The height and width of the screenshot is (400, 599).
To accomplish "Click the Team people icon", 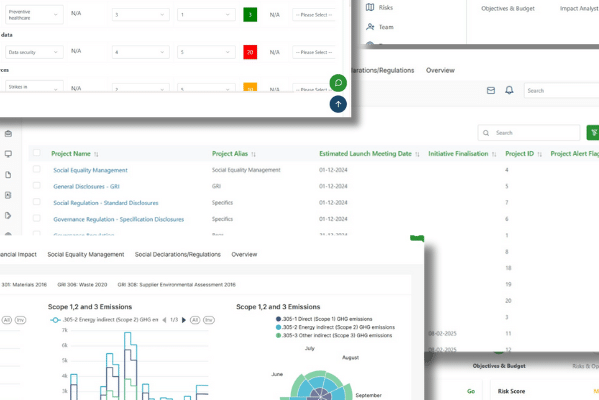I will click(x=370, y=27).
